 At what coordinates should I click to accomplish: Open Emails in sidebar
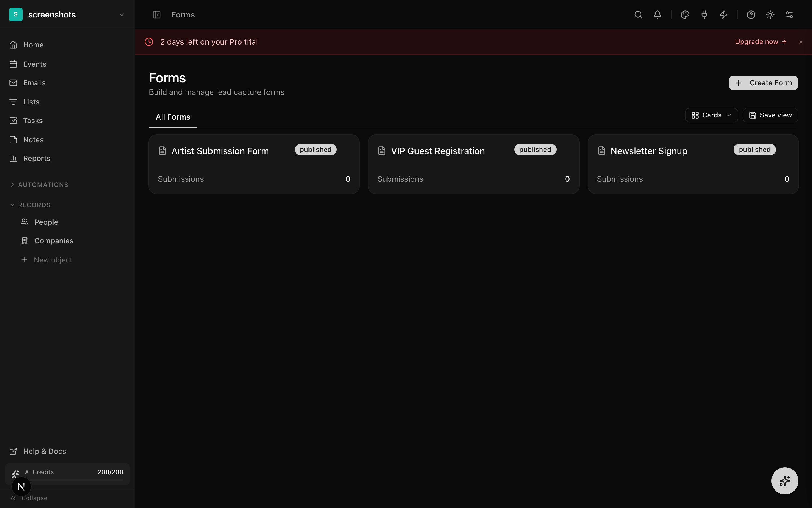point(67,83)
